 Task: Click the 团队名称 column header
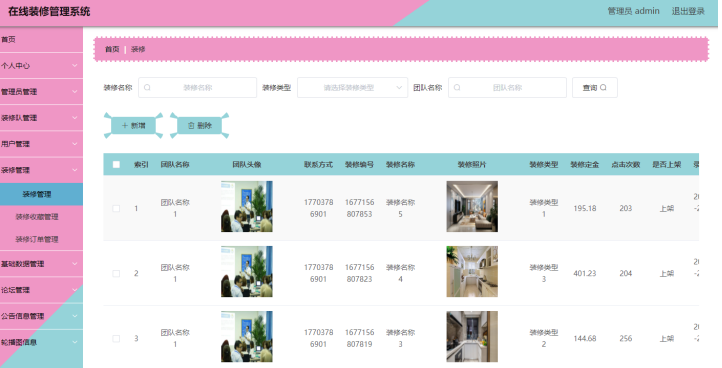pyautogui.click(x=175, y=164)
